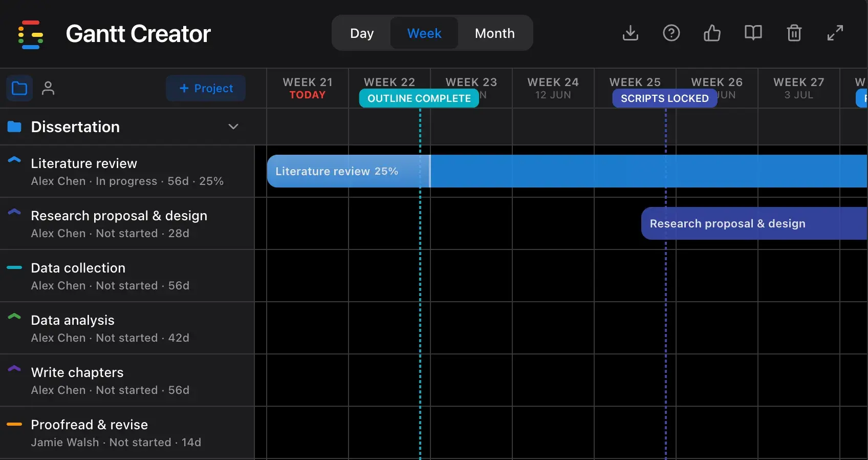The height and width of the screenshot is (460, 868).
Task: Open the help question mark icon
Action: click(671, 33)
